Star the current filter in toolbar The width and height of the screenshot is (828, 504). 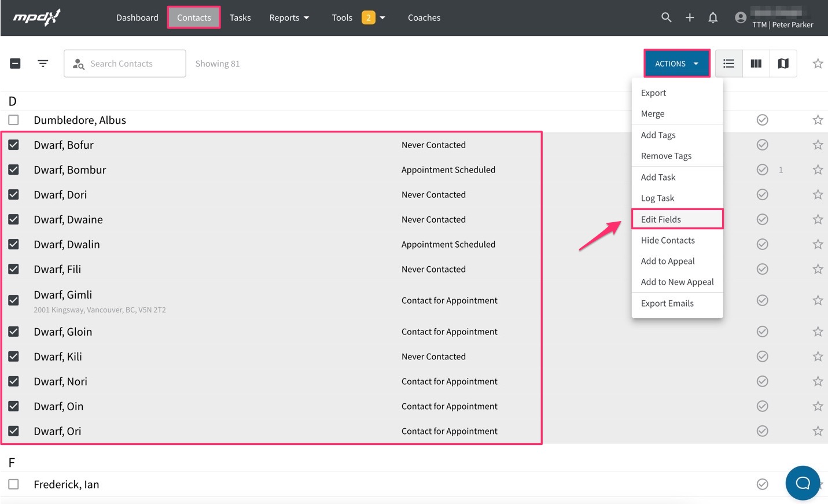(818, 64)
